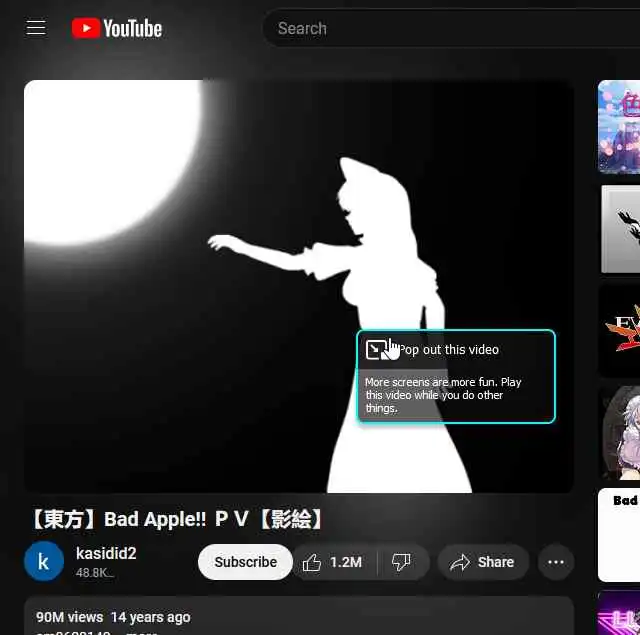
Task: Open the kasidid2 channel avatar
Action: coord(44,561)
